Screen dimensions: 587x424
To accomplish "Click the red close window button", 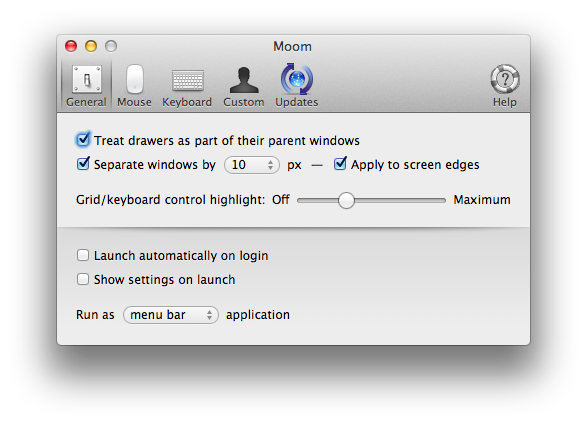I will coord(71,46).
